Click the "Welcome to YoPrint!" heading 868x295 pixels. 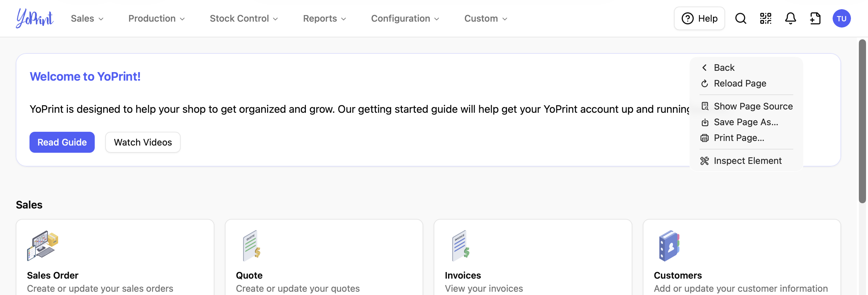click(85, 76)
